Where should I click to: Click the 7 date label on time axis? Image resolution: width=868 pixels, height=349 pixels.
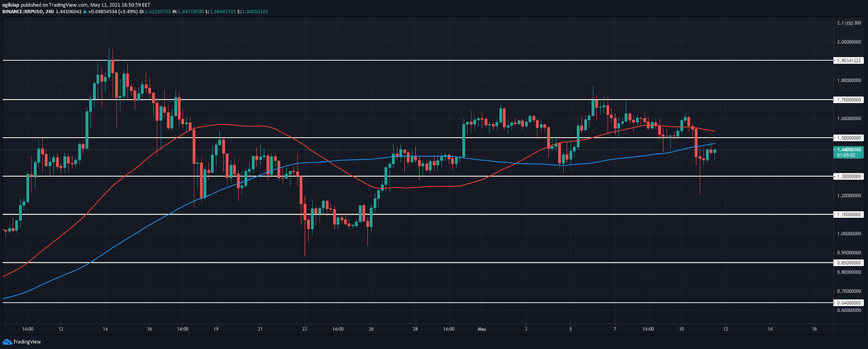tap(615, 329)
